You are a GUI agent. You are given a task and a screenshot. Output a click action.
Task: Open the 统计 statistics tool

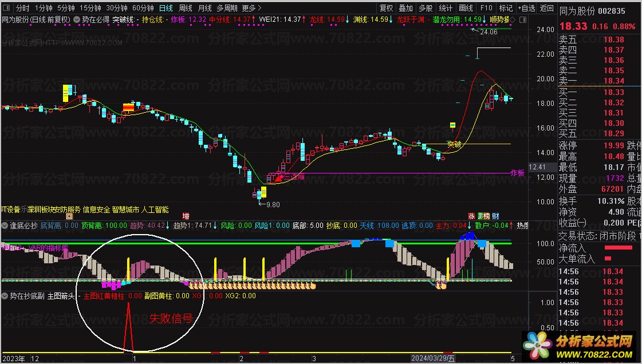(446, 8)
